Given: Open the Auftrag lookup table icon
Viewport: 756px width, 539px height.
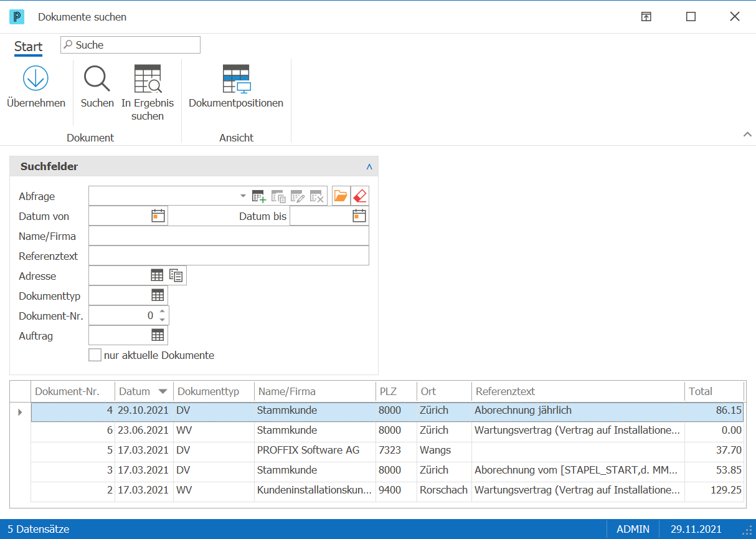Looking at the screenshot, I should tap(158, 335).
